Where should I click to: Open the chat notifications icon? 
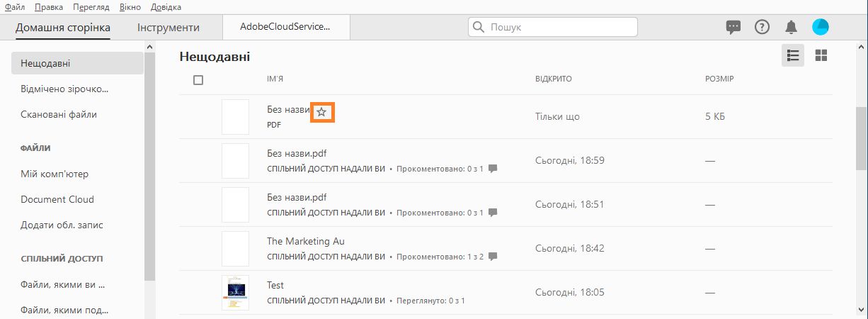pos(733,28)
